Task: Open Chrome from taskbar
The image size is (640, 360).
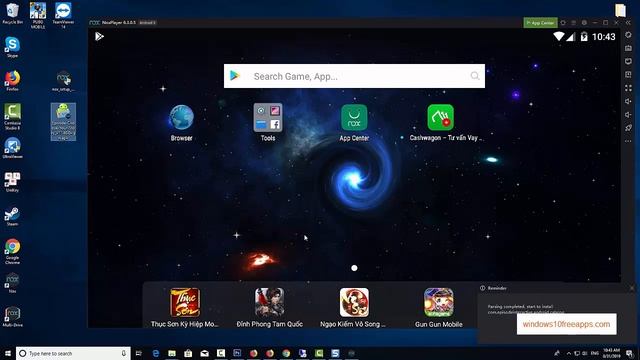Action: [286, 353]
